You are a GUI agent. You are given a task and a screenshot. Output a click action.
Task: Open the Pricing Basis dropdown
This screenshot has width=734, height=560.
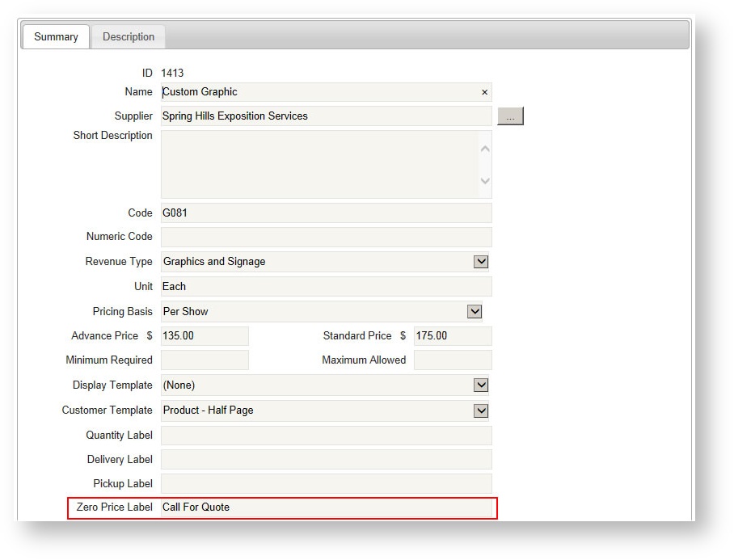(475, 312)
